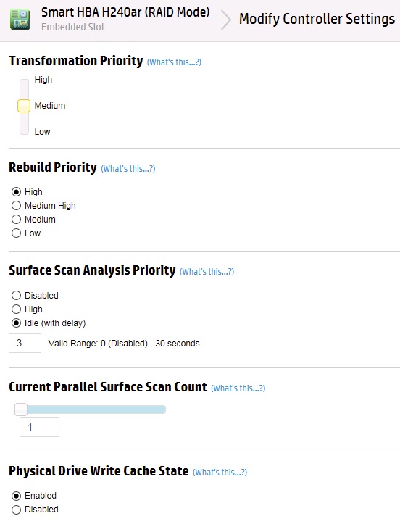Open Smart HBA H240ar breadcrumb
Viewport: 400px width, 532px height.
point(125,12)
